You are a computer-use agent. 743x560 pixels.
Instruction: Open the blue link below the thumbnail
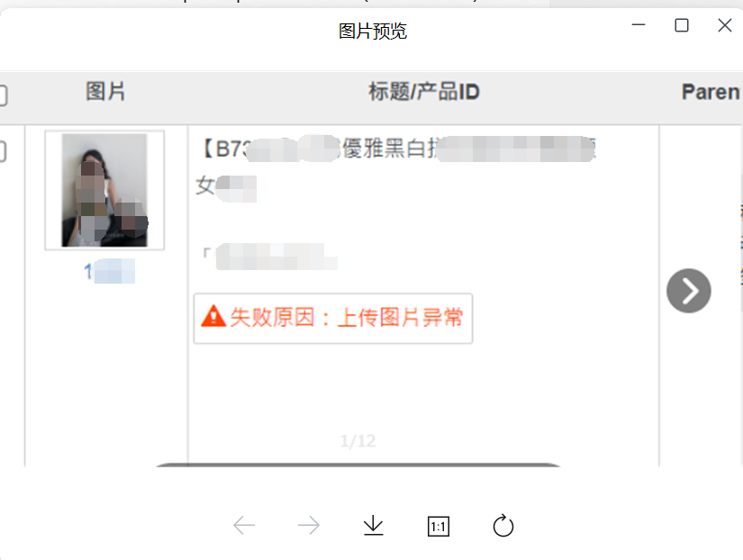point(109,272)
